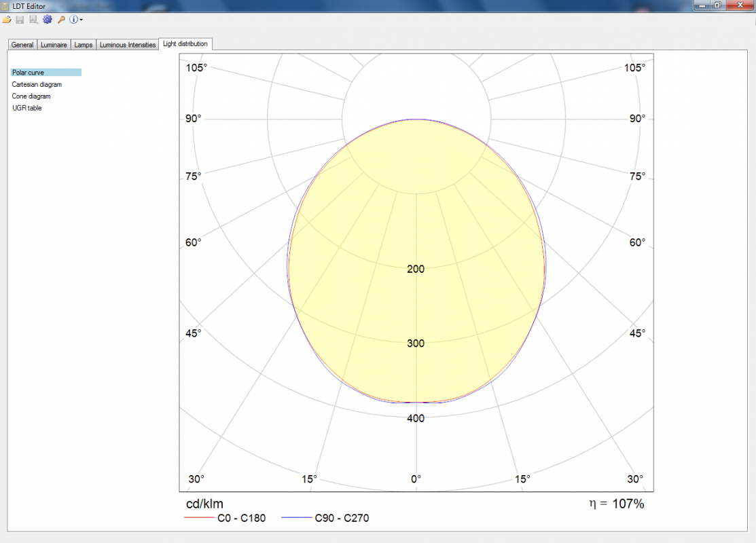Select the Luminous Intensities tab
This screenshot has height=543, width=756.
pos(127,45)
